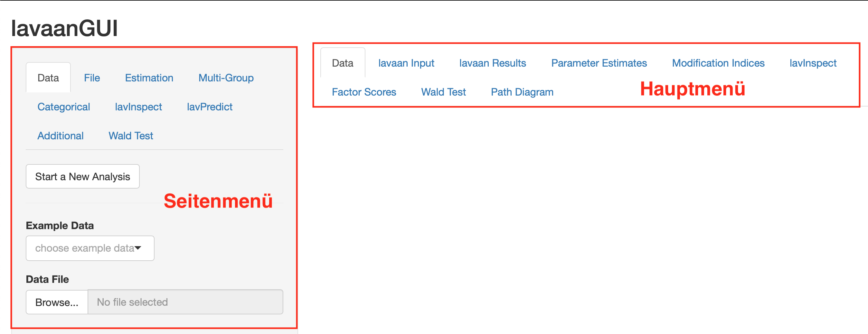Display the Path Diagram tab

coord(522,92)
